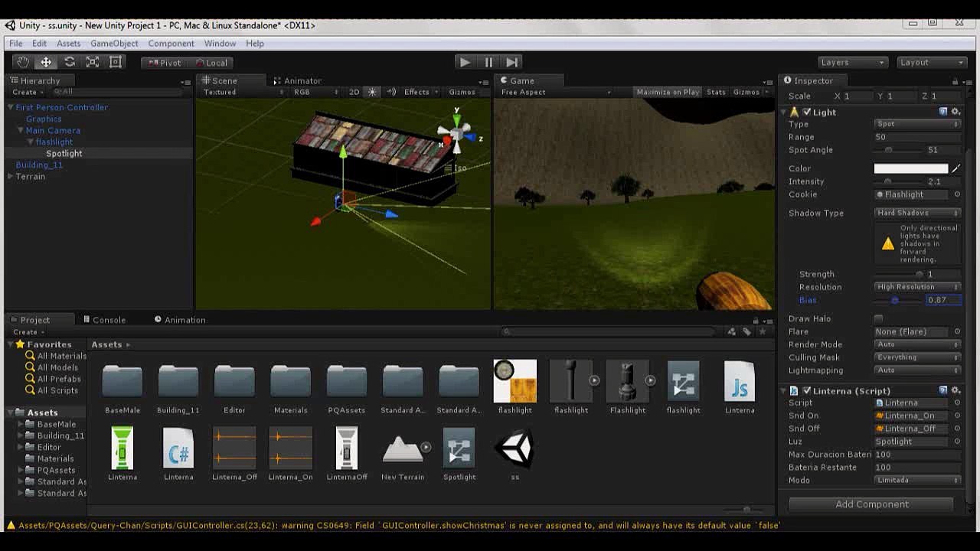The height and width of the screenshot is (551, 980).
Task: Select the Linterna_Off audio clip
Action: tap(235, 454)
